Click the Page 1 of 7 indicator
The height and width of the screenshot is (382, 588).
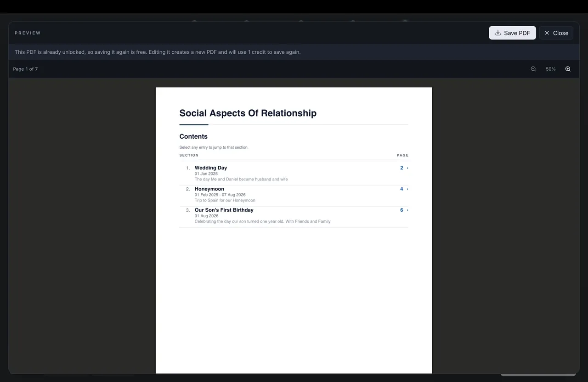pyautogui.click(x=25, y=69)
